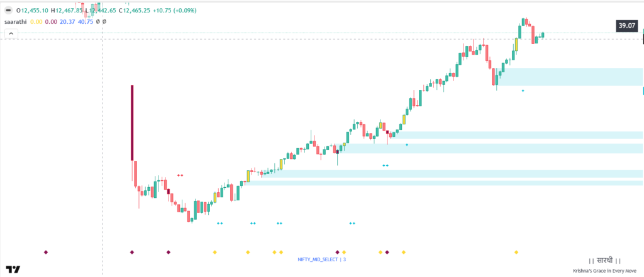Click the cyan star below the top zone
644x277 pixels.
click(x=523, y=91)
